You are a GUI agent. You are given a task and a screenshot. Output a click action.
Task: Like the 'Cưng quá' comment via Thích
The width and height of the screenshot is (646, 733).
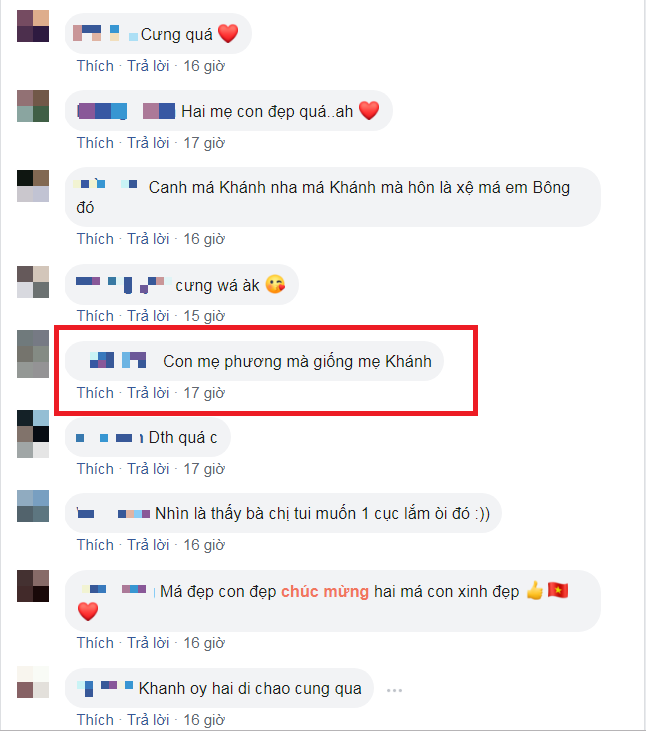(95, 66)
